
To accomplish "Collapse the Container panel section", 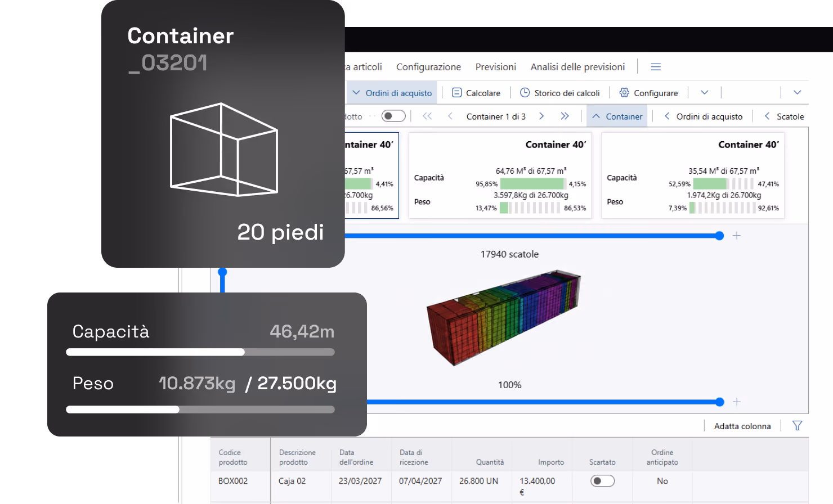I will click(x=617, y=116).
